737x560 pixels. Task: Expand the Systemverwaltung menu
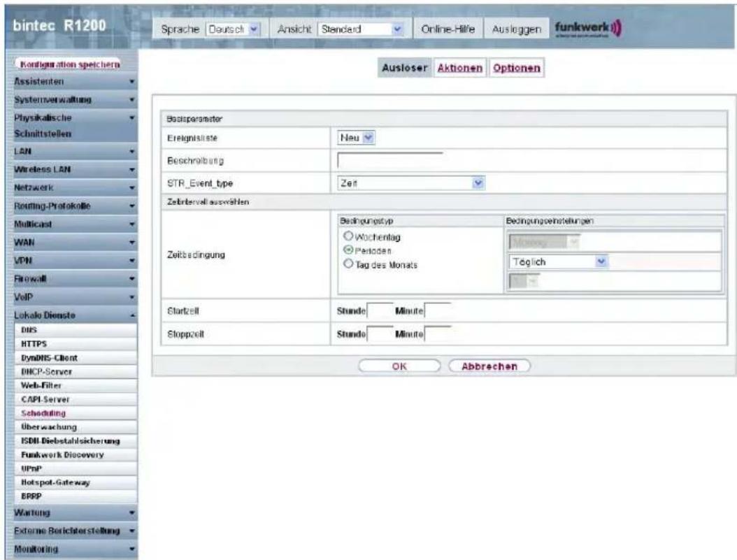tap(74, 99)
